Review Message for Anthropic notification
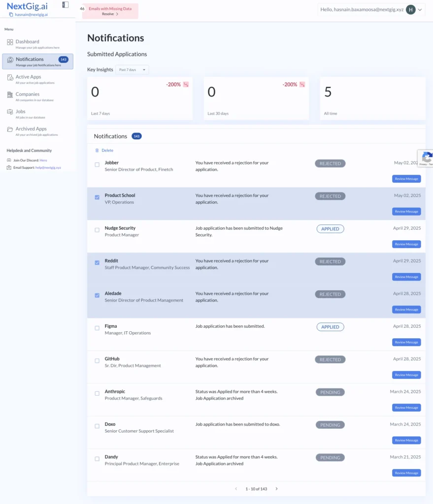Image resolution: width=433 pixels, height=504 pixels. click(x=406, y=408)
